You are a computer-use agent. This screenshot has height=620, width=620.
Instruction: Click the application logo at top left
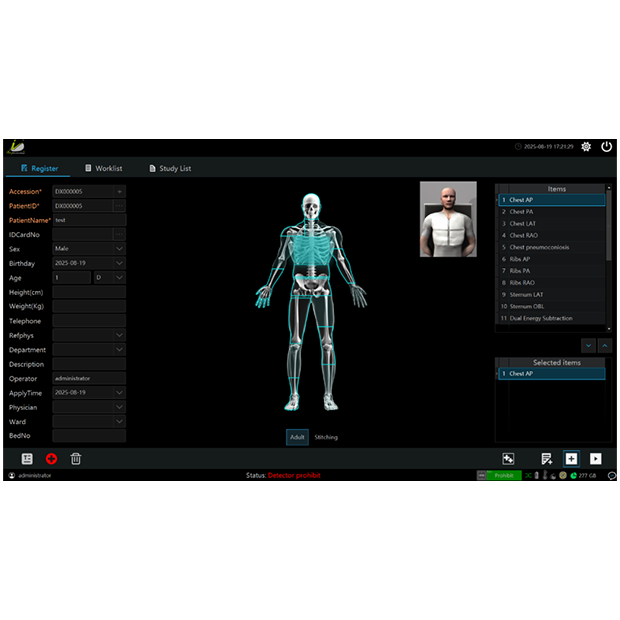(x=16, y=147)
